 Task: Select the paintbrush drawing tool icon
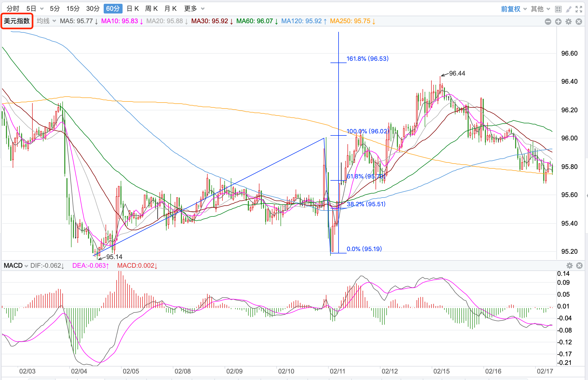pyautogui.click(x=569, y=9)
